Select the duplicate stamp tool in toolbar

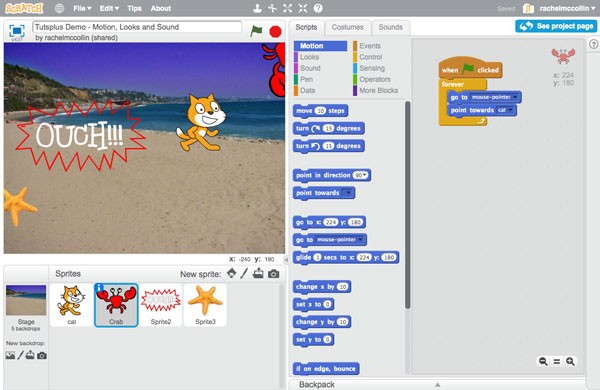click(x=258, y=8)
